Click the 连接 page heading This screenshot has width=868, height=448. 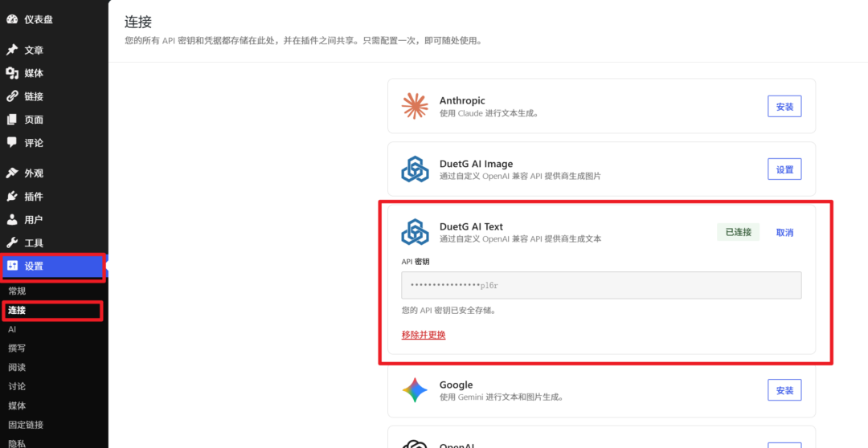coord(138,22)
